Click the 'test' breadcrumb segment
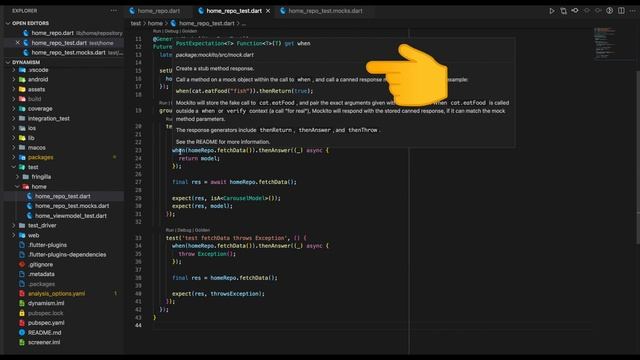The width and height of the screenshot is (640, 360). (x=136, y=24)
